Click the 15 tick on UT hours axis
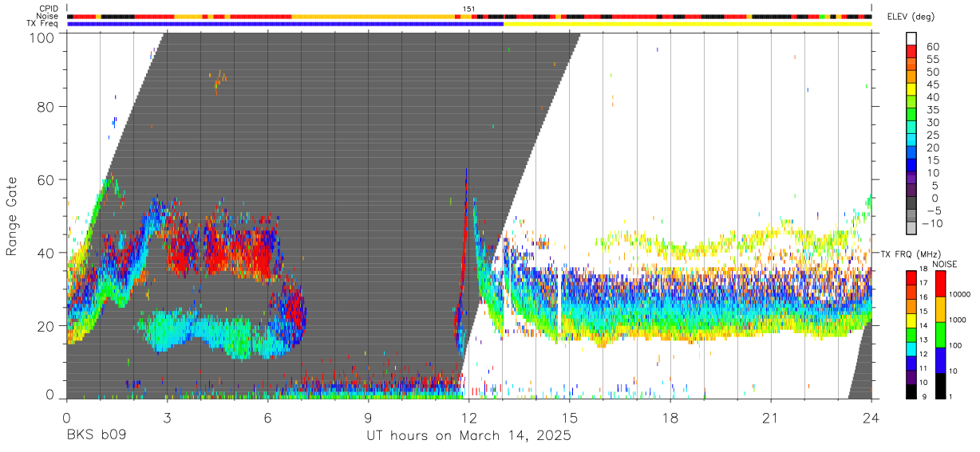 pos(570,418)
